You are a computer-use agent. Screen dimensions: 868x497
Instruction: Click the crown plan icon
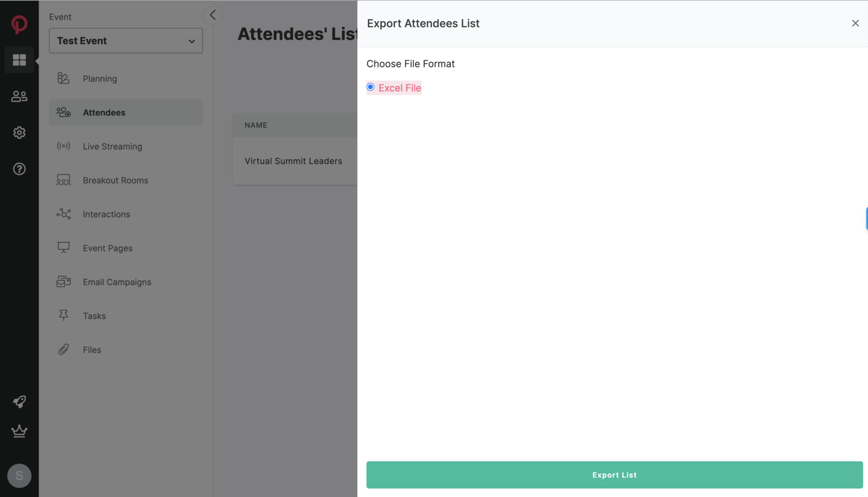[x=19, y=431]
